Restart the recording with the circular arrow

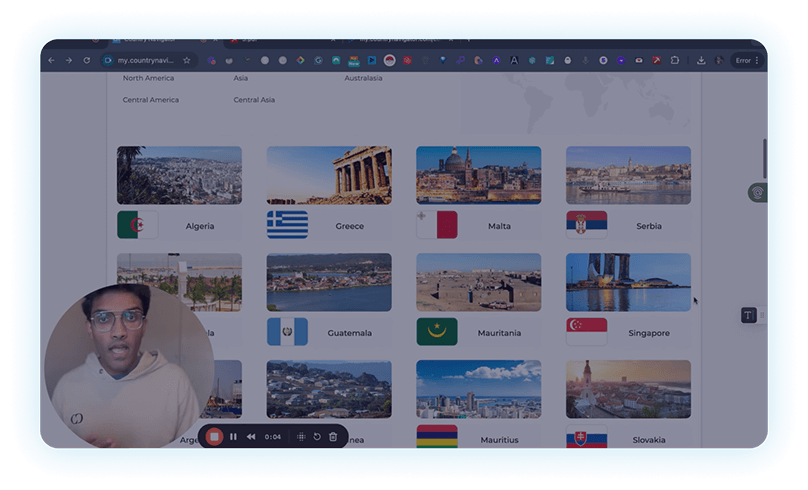pos(317,436)
